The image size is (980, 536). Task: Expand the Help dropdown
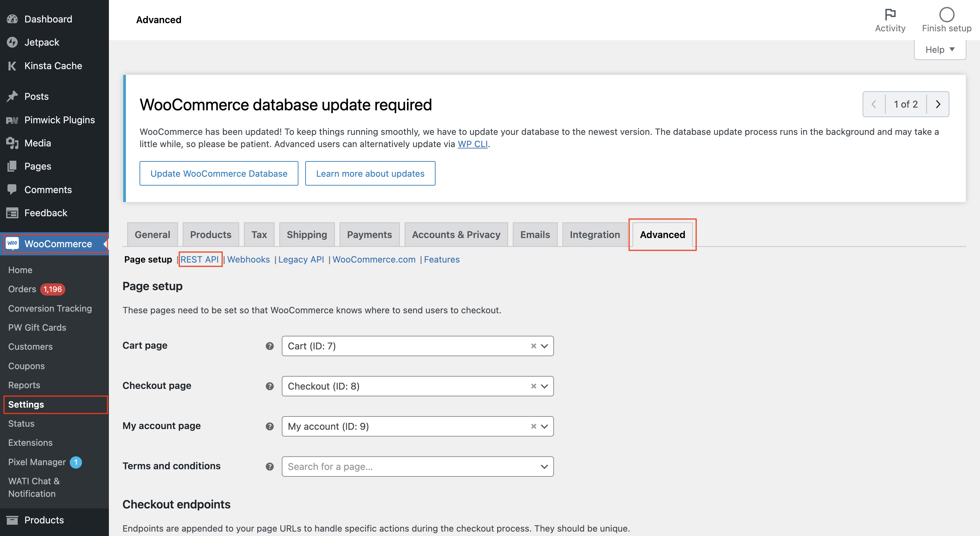pos(940,50)
